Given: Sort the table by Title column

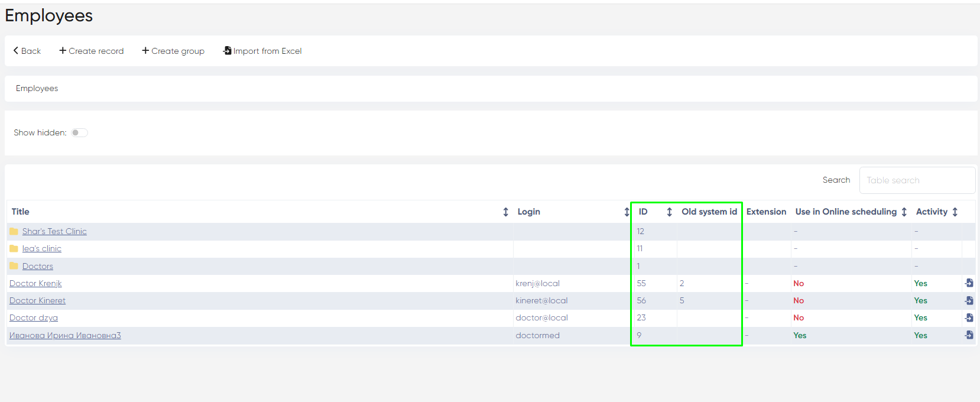Looking at the screenshot, I should 505,212.
